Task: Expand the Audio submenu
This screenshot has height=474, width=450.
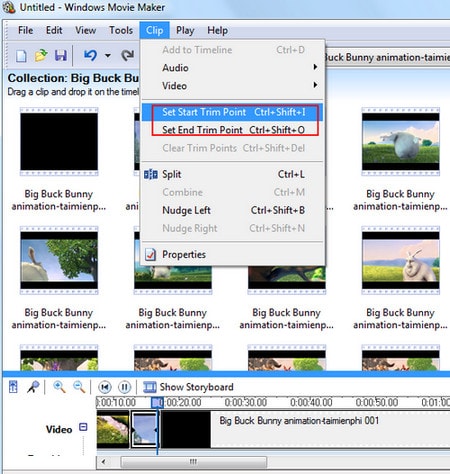Action: [232, 68]
